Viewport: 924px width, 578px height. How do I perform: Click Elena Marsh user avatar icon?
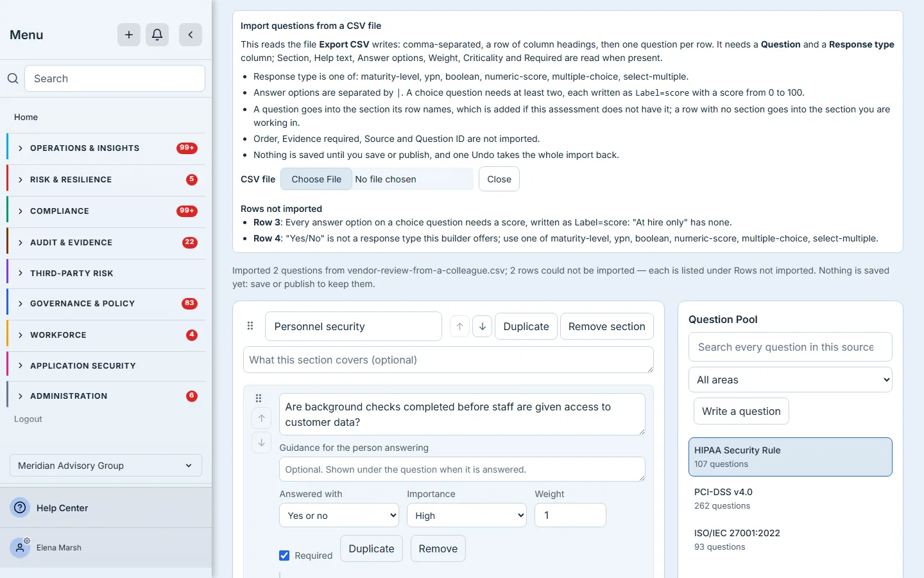click(x=20, y=548)
